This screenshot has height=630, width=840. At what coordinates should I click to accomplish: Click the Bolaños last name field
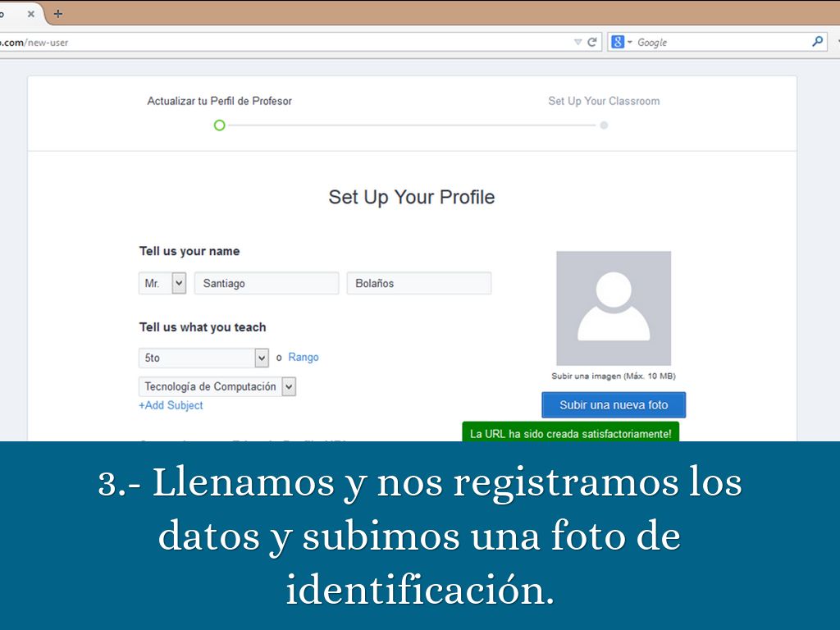(x=418, y=283)
